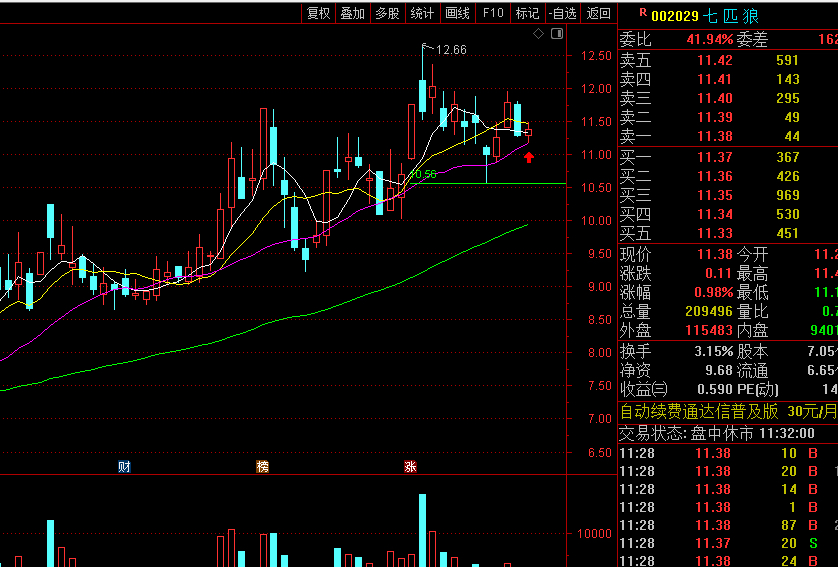The height and width of the screenshot is (567, 838).
Task: Click the 6.50 price axis label
Action: click(x=600, y=453)
